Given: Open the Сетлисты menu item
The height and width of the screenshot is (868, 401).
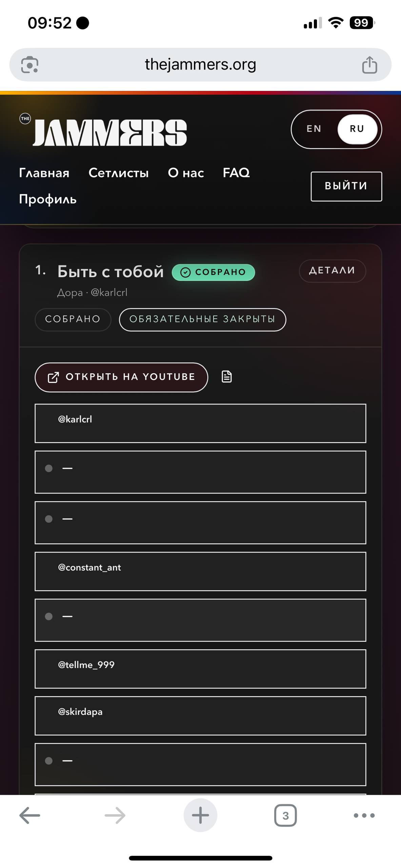Looking at the screenshot, I should pos(119,173).
